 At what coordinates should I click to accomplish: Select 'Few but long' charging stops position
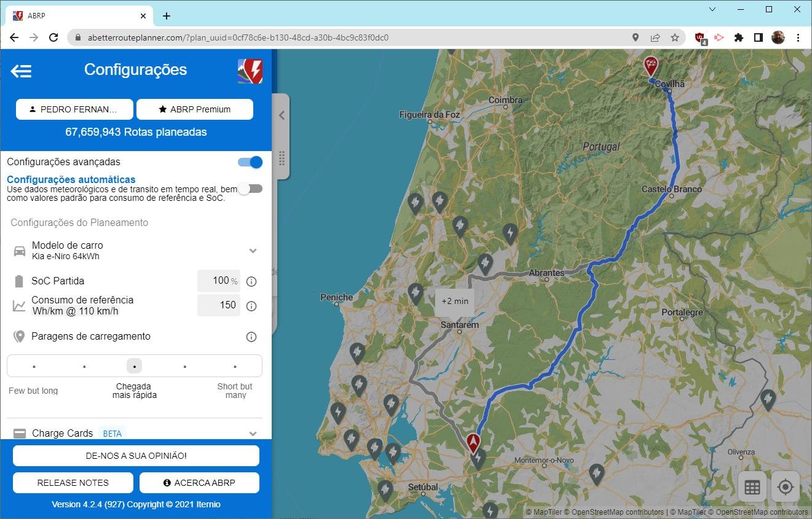point(34,367)
